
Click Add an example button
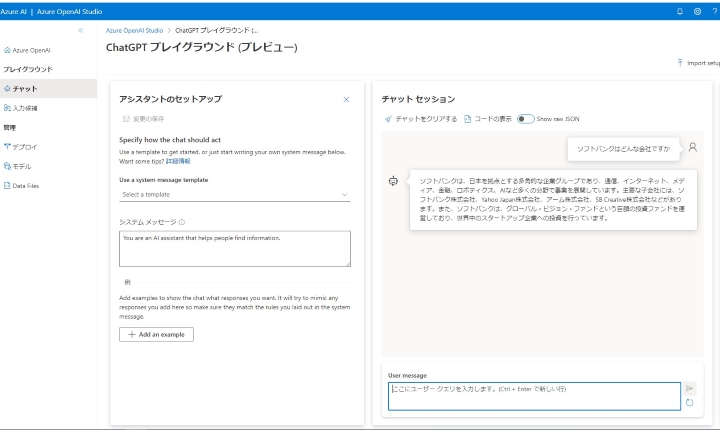click(x=156, y=334)
